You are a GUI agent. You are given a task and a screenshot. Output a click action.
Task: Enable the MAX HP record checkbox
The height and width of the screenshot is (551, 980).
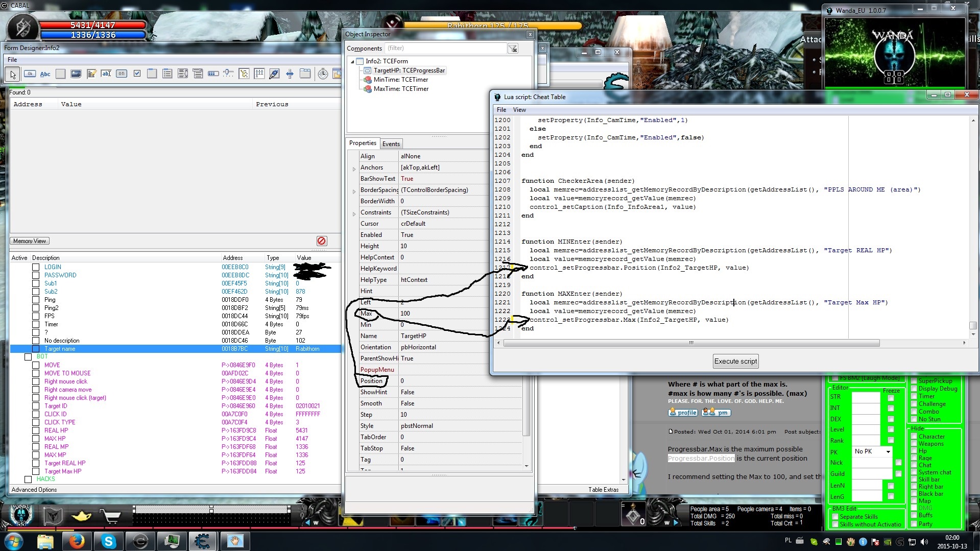36,439
